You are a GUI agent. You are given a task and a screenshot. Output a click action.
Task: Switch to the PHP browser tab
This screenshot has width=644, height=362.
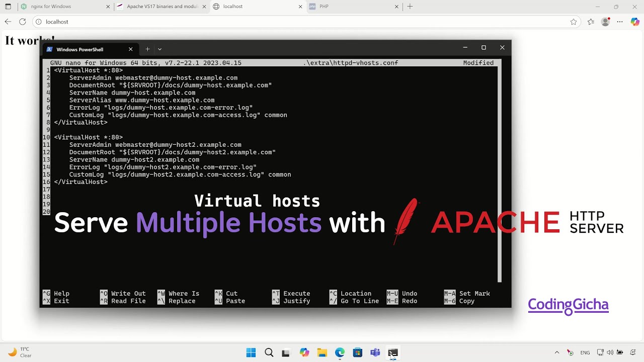tap(353, 7)
